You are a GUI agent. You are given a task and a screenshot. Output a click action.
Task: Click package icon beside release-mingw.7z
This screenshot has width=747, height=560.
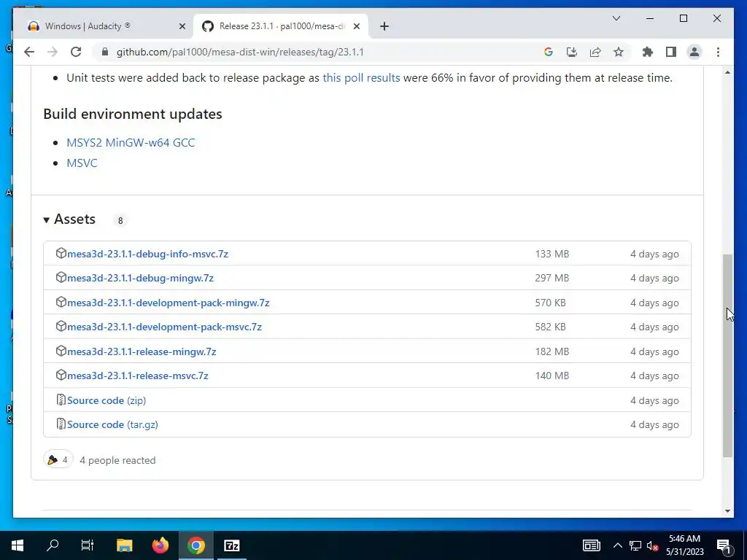[61, 351]
